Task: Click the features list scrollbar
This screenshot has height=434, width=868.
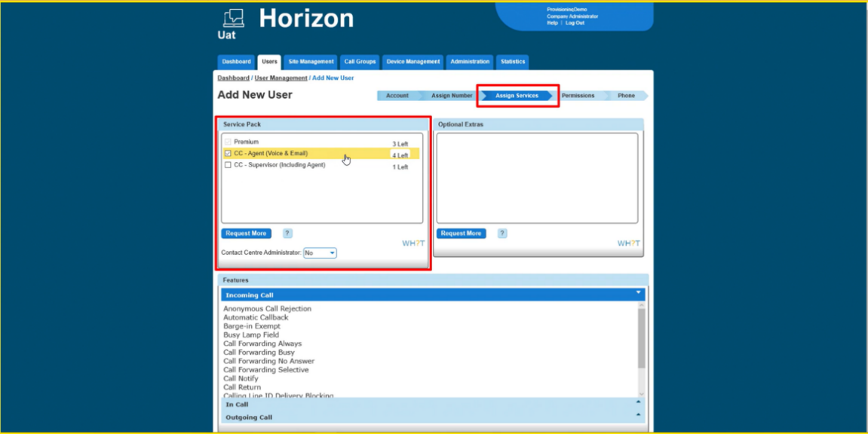Action: [x=642, y=338]
